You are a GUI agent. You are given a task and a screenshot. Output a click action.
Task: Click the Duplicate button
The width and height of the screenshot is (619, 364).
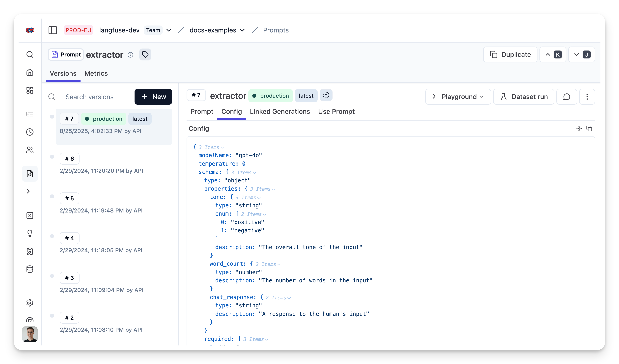pyautogui.click(x=510, y=54)
